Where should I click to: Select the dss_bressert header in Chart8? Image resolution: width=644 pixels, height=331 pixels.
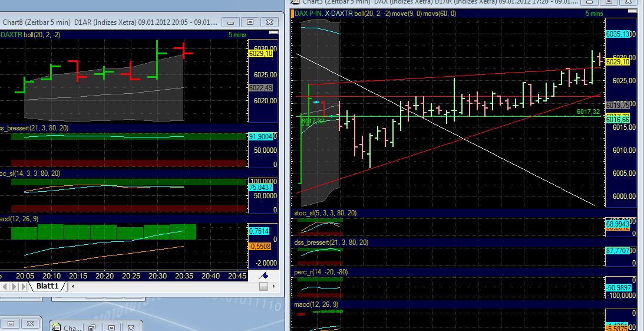tap(35, 128)
